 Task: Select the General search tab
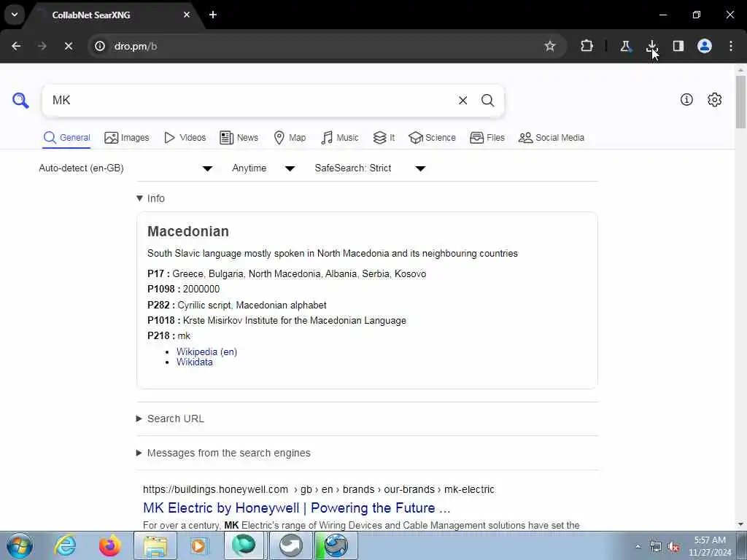click(66, 138)
